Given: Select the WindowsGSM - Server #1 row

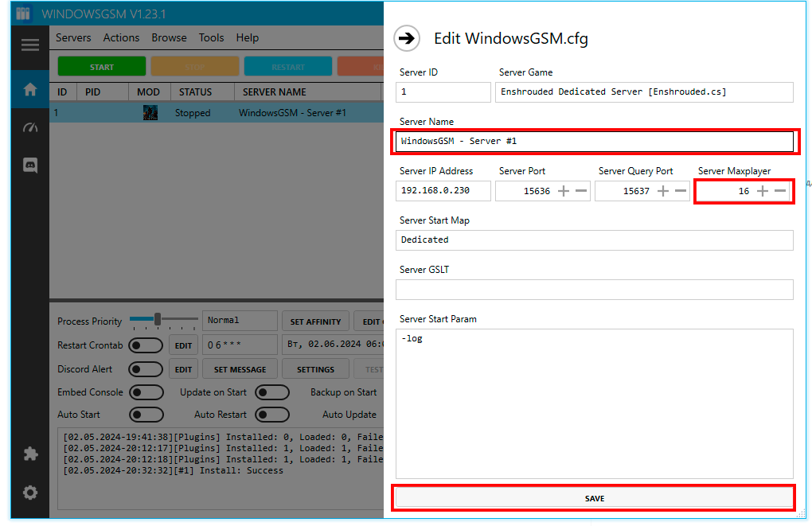Looking at the screenshot, I should click(217, 113).
